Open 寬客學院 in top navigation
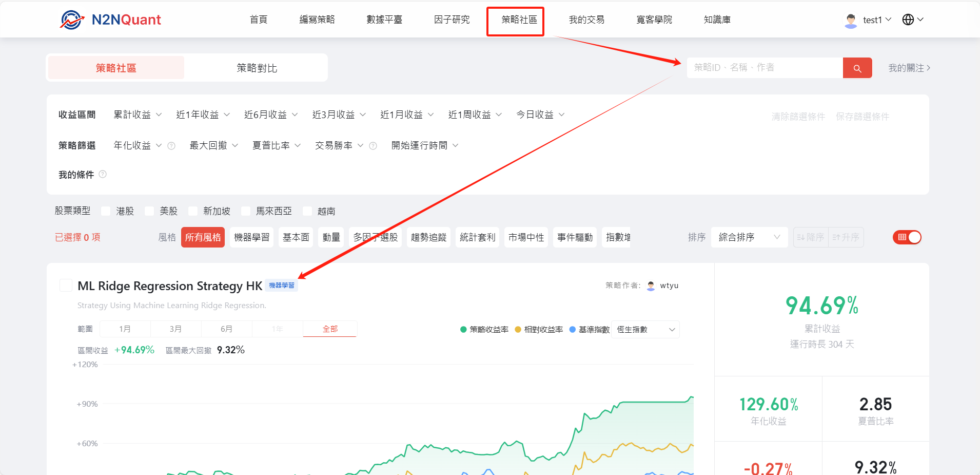980x475 pixels. coord(654,20)
